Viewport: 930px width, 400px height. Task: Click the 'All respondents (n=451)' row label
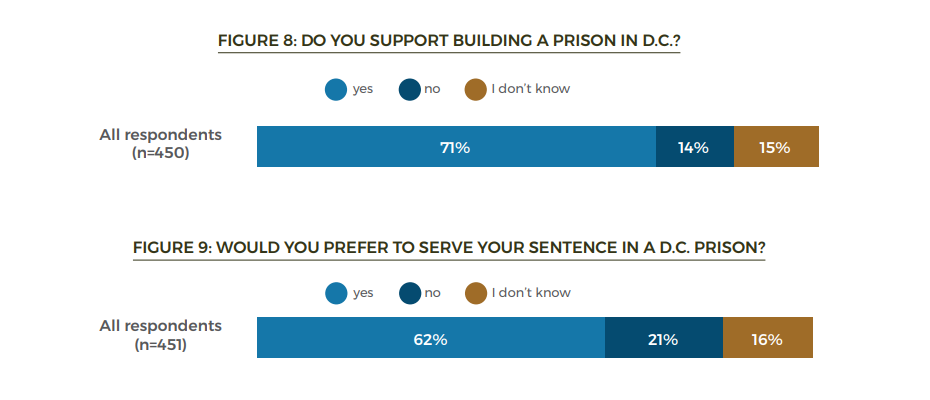pos(160,336)
